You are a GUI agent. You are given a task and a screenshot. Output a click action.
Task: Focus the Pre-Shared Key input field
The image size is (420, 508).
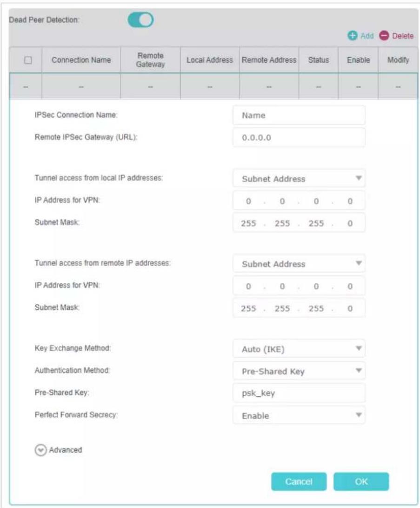[x=299, y=393]
